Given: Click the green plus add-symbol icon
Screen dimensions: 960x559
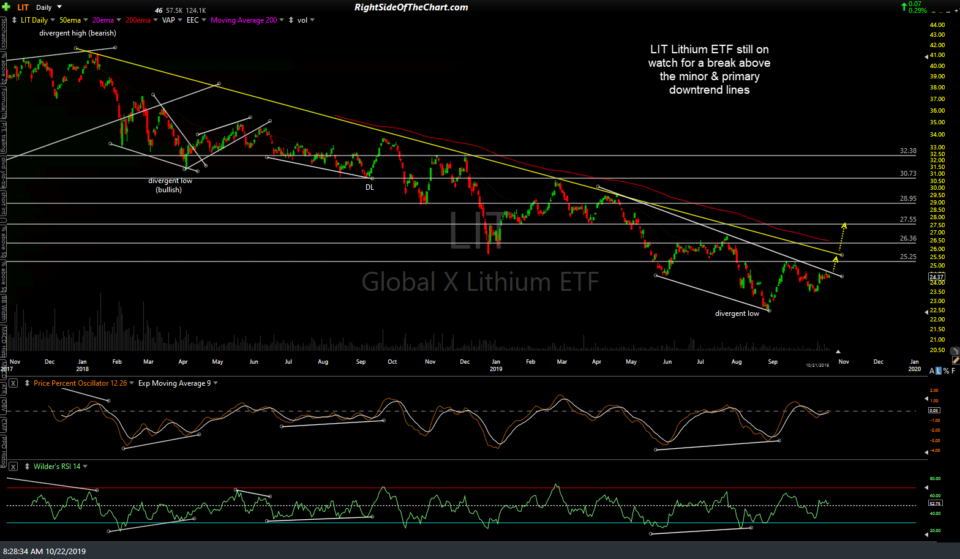Looking at the screenshot, I should point(7,7).
